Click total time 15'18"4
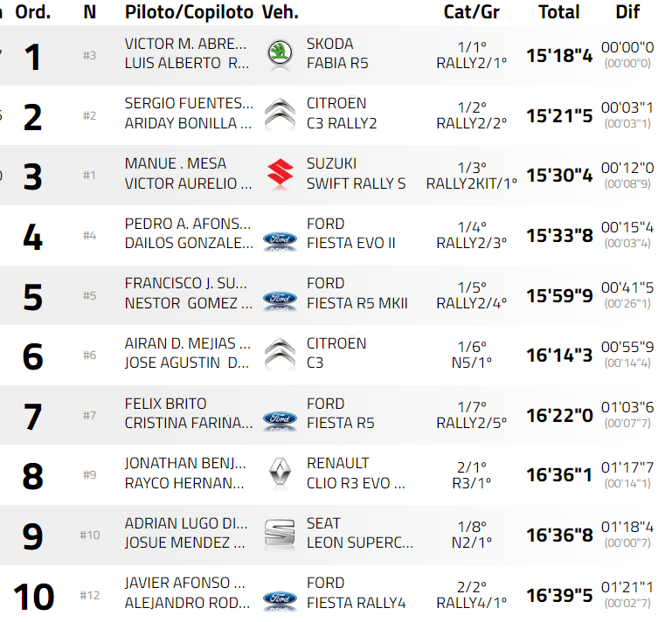Image resolution: width=672 pixels, height=622 pixels. click(x=559, y=56)
